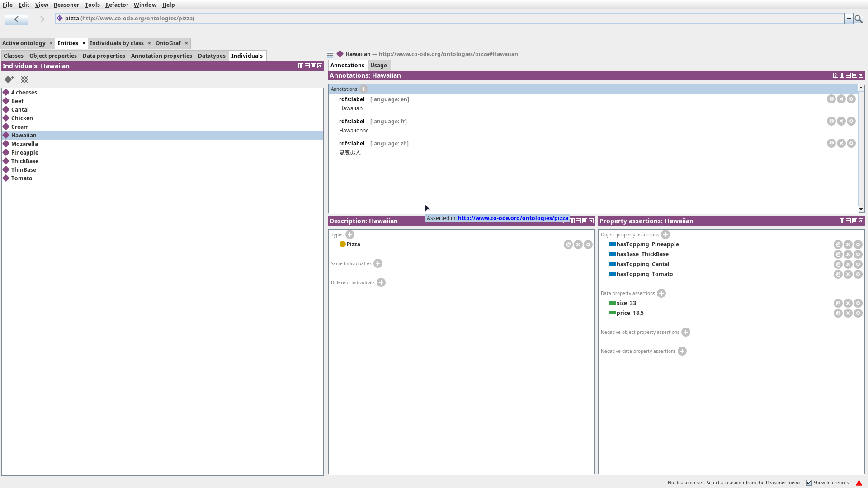Add a data property assertion
This screenshot has width=868, height=488.
[x=661, y=293]
